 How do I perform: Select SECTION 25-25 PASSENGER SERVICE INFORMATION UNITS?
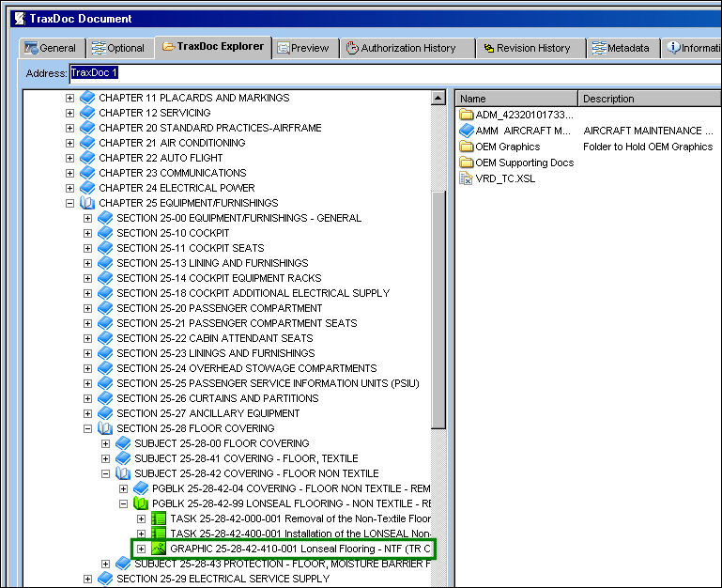coord(268,383)
